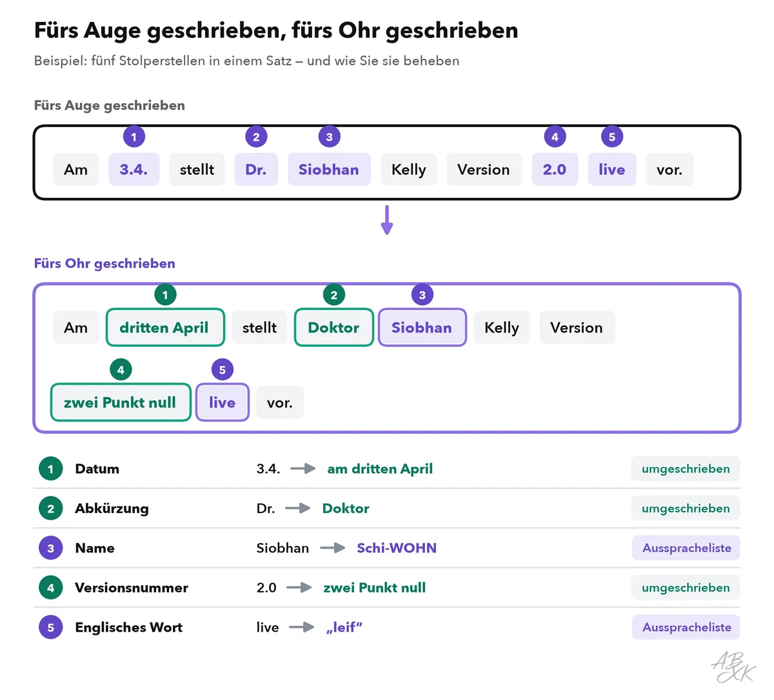Select the "Versionsnummer" row label
Viewport: 774px width, 700px height.
click(x=132, y=588)
